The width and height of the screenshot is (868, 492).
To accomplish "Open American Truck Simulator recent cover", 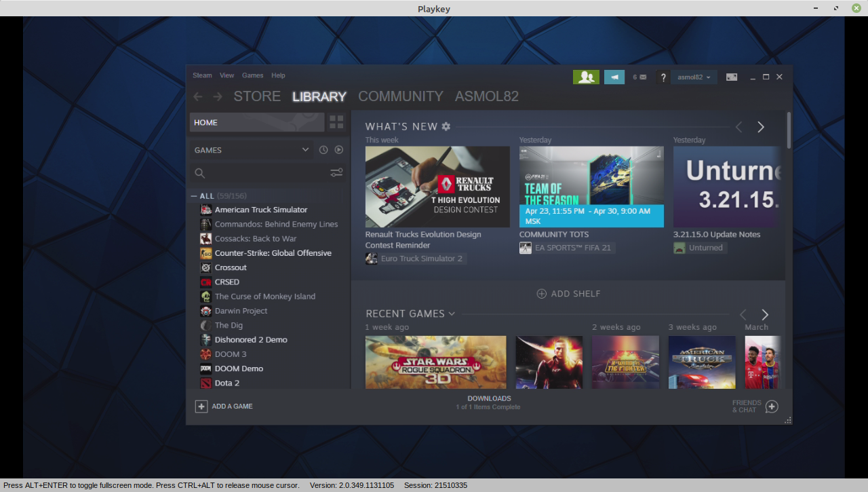I will pyautogui.click(x=702, y=362).
